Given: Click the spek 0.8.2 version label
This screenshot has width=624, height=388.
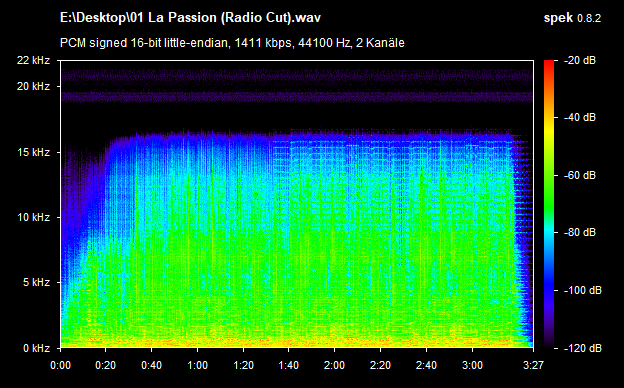Looking at the screenshot, I should coord(572,18).
